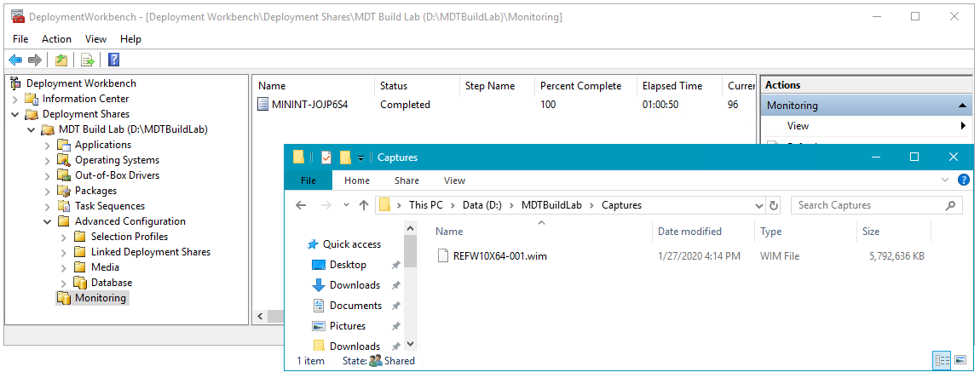Open the address bar history dropdown
The height and width of the screenshot is (378, 980).
(759, 205)
